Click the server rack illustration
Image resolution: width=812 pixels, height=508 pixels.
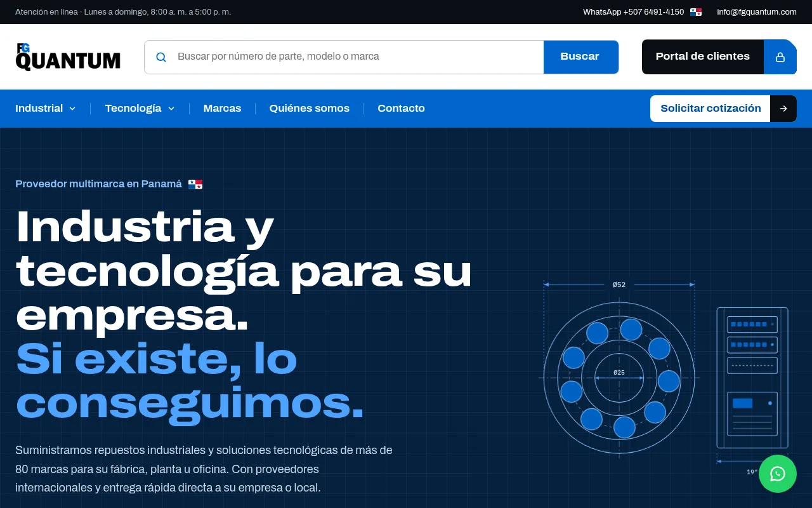(752, 378)
